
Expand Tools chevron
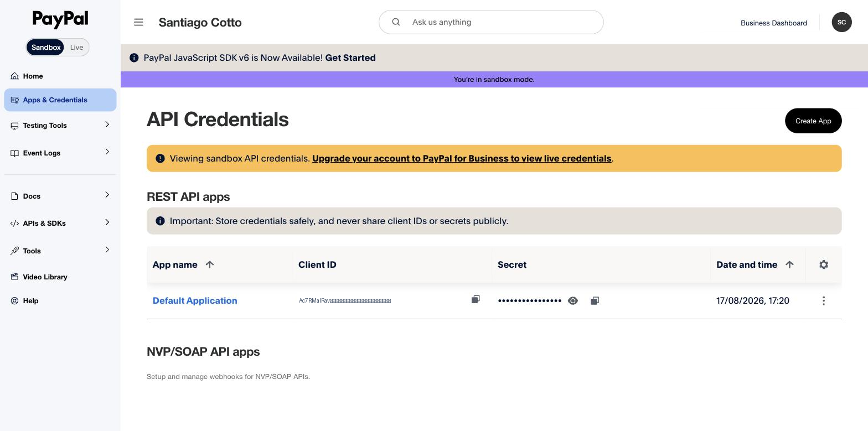107,250
